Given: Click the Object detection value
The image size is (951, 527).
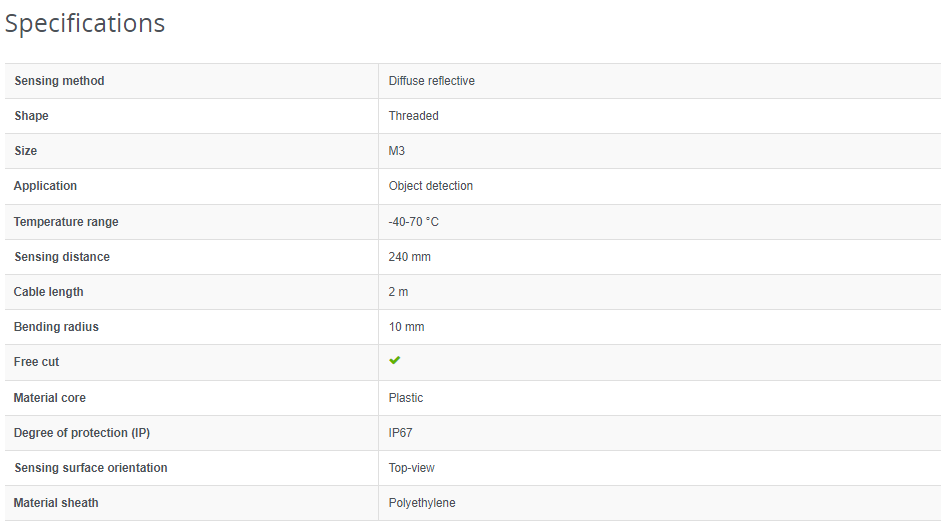Looking at the screenshot, I should [430, 186].
